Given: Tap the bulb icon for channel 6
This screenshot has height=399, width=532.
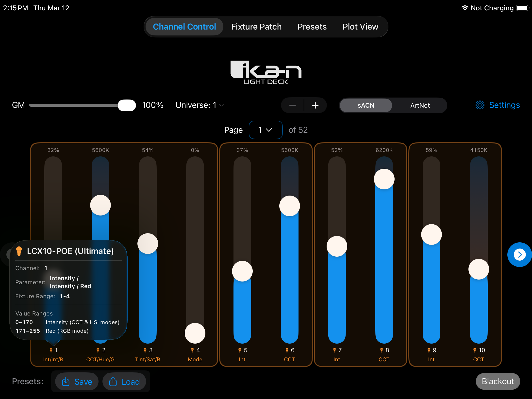Looking at the screenshot, I should coord(287,350).
